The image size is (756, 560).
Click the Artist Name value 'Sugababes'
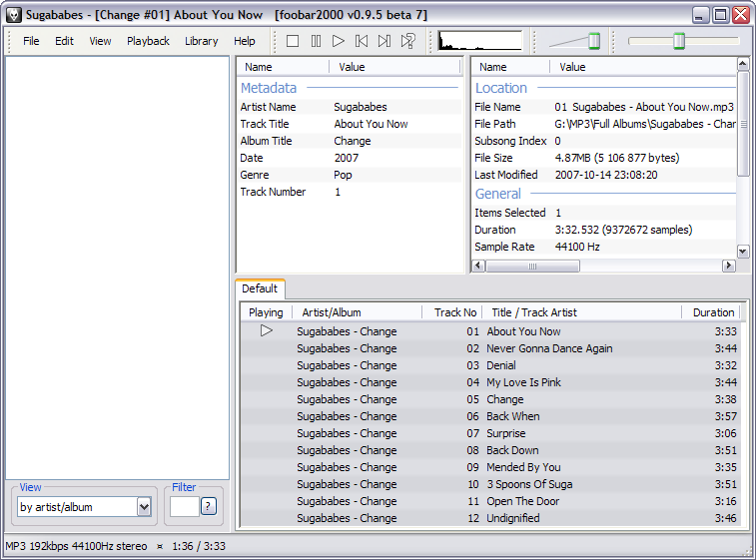coord(361,107)
